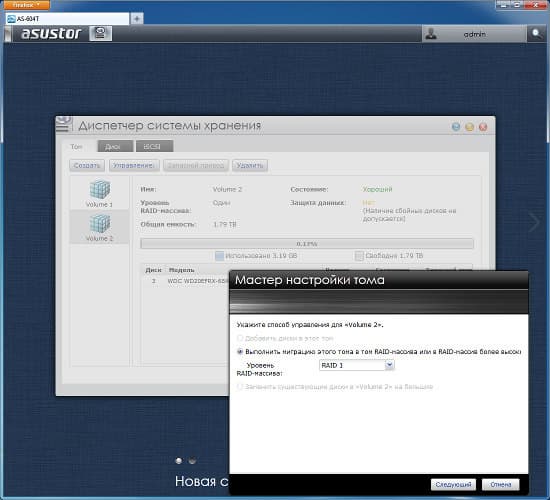Click the admin username label

[475, 34]
